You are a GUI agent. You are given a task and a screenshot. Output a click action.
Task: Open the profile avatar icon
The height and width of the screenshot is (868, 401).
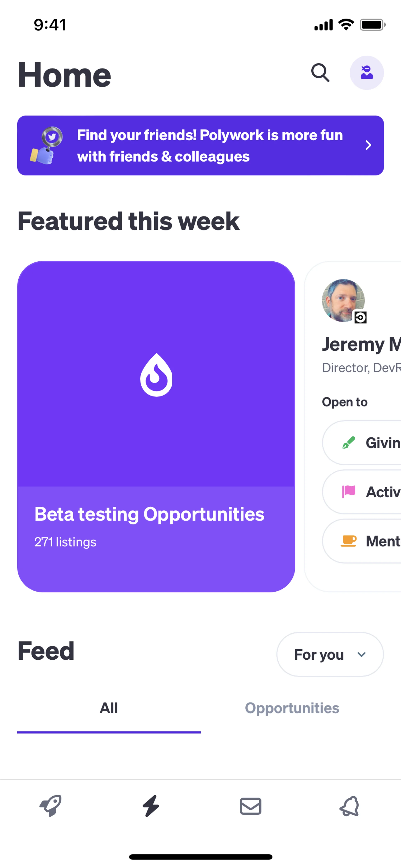coord(367,73)
